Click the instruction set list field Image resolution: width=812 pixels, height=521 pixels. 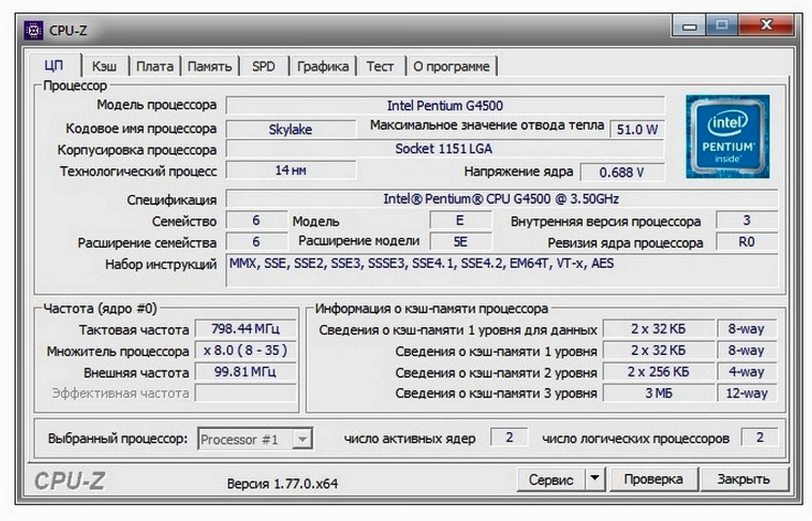tap(501, 270)
